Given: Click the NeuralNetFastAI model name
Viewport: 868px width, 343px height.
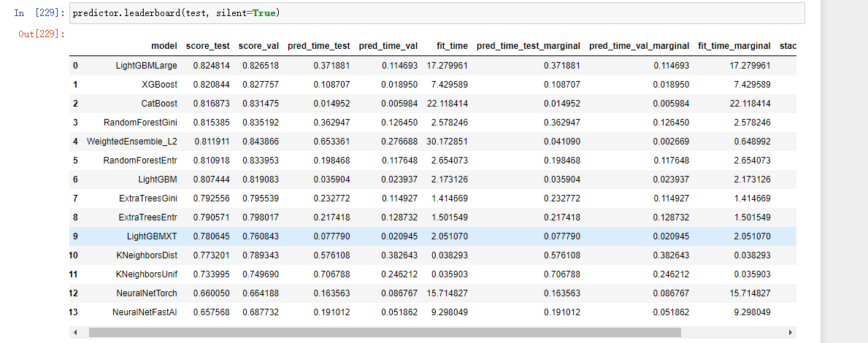Looking at the screenshot, I should (145, 312).
